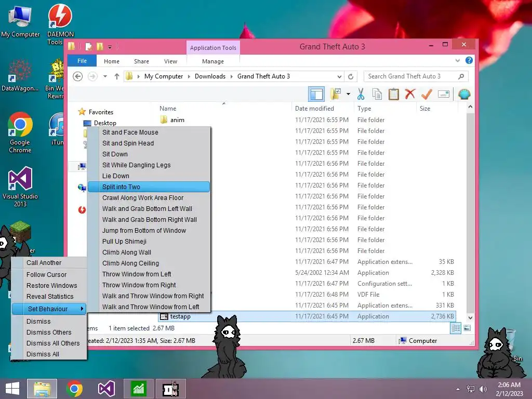Select the testapp application file

click(307, 316)
